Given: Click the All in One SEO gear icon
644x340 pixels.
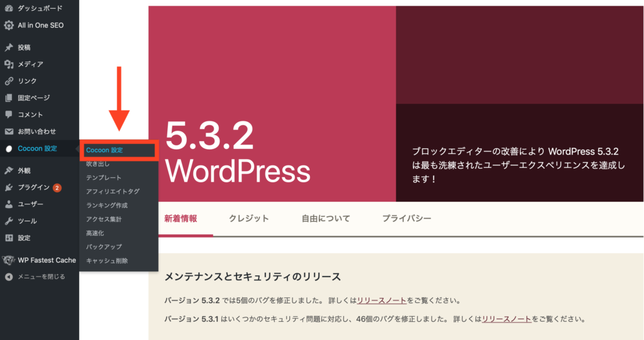Looking at the screenshot, I should click(x=9, y=25).
